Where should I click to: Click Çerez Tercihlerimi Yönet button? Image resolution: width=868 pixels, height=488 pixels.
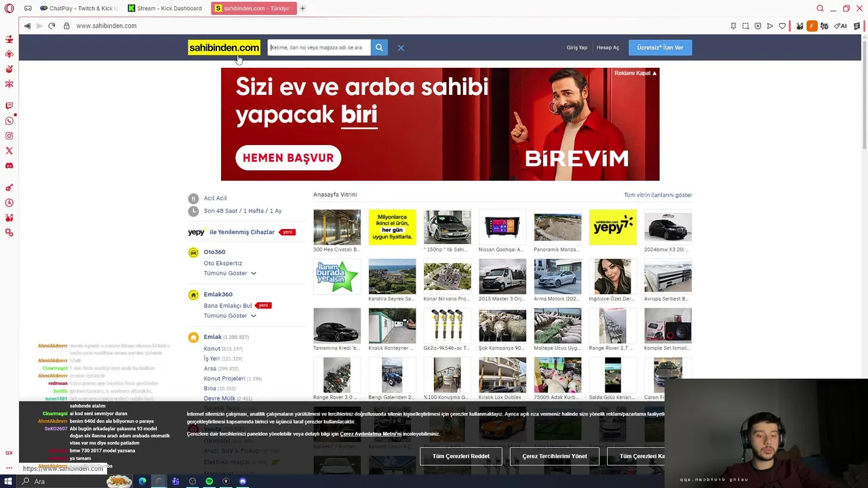click(554, 456)
